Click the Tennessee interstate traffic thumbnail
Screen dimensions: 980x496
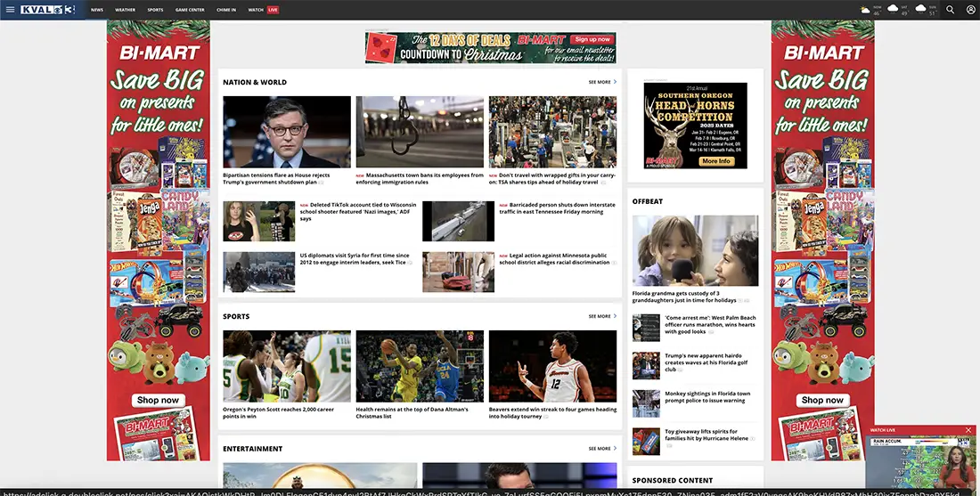(x=458, y=221)
